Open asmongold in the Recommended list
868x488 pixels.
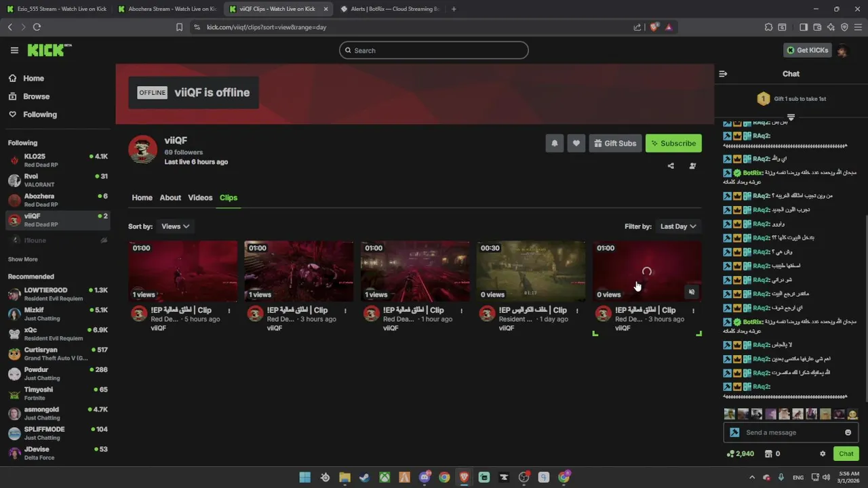(x=58, y=413)
